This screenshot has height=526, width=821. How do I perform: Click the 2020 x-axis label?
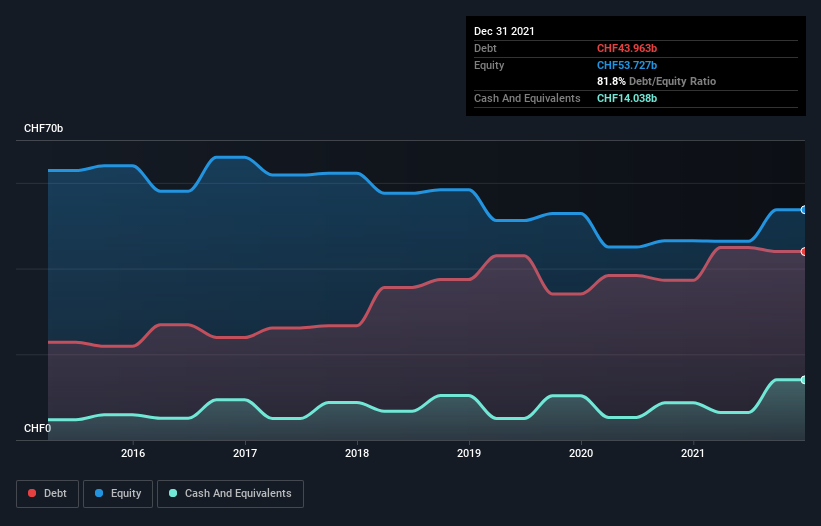(x=581, y=453)
